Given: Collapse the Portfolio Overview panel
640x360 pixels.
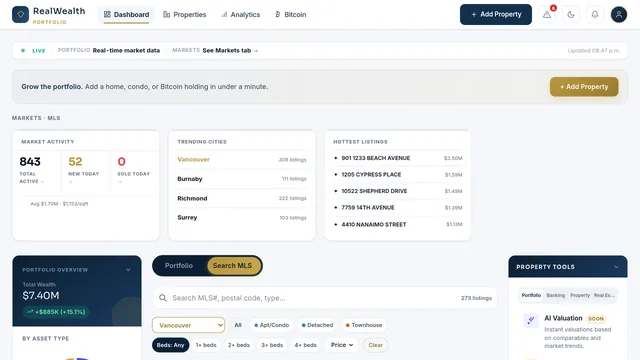Looking at the screenshot, I should point(128,270).
